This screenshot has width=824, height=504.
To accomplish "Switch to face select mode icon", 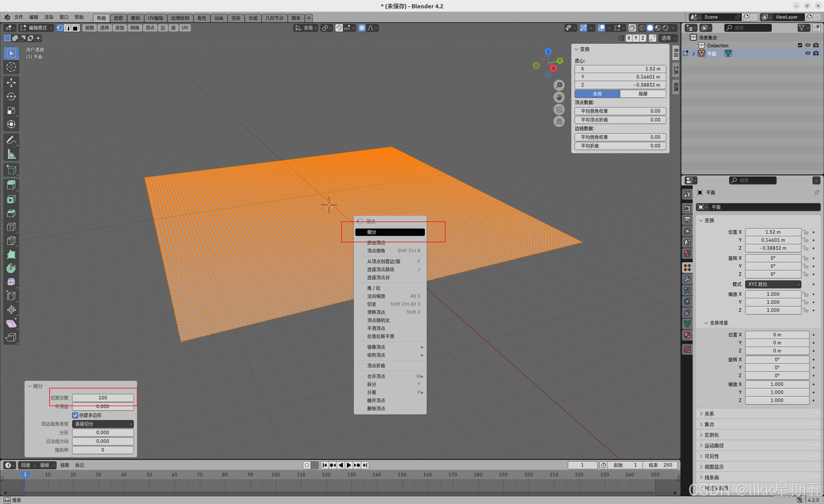I will (x=76, y=28).
